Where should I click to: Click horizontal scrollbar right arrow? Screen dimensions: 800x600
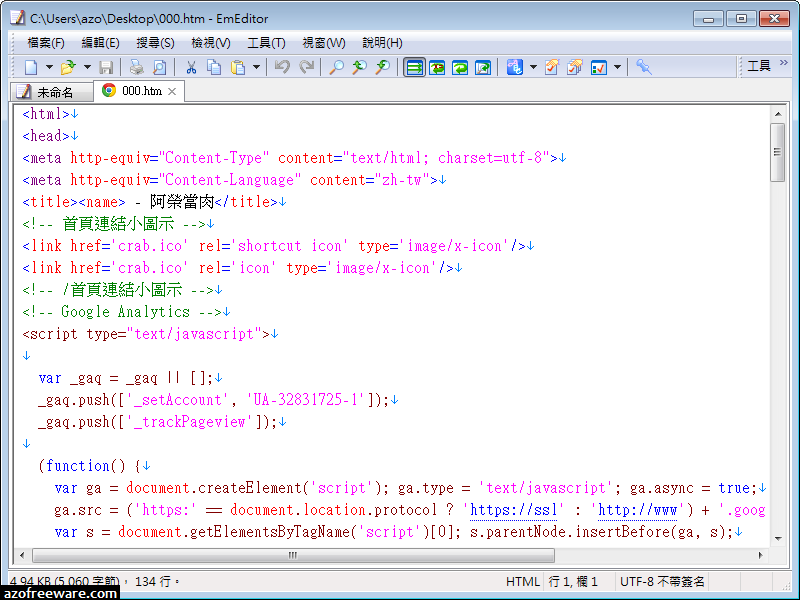(761, 555)
